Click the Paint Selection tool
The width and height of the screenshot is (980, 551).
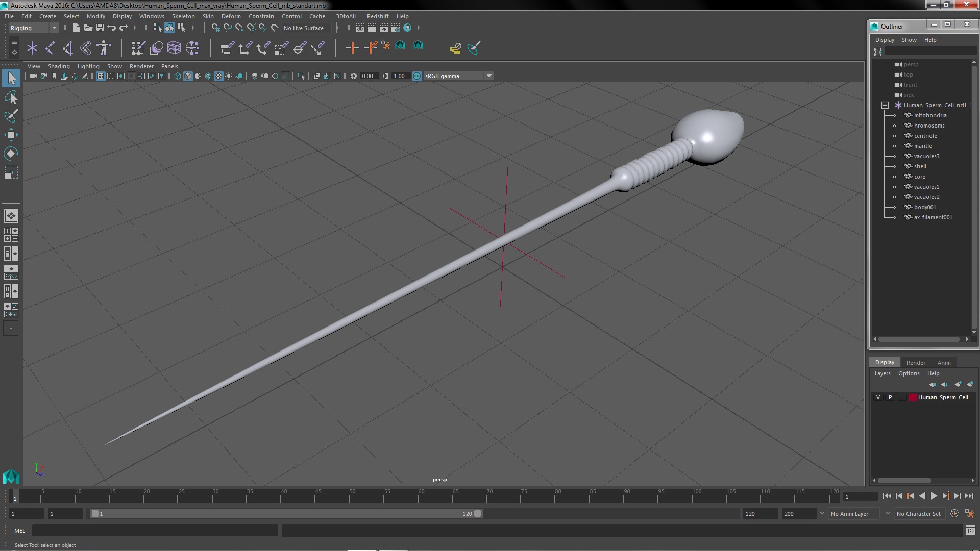pos(11,116)
